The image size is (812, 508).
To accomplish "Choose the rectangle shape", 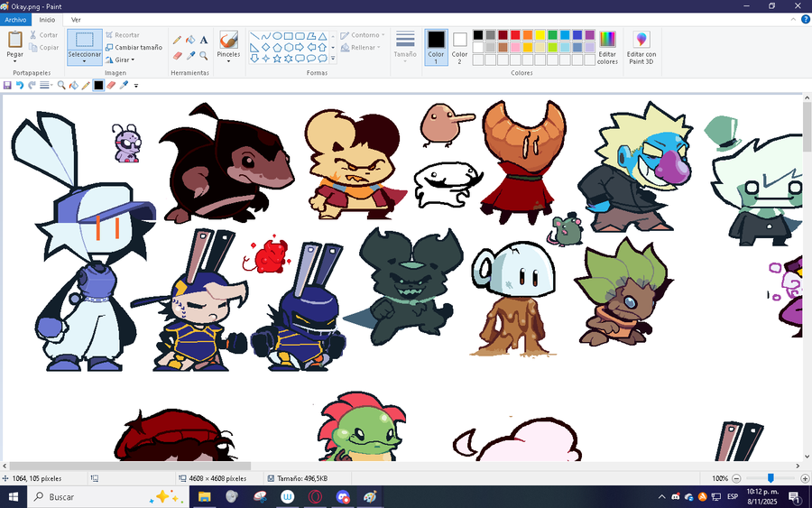I will click(x=289, y=36).
